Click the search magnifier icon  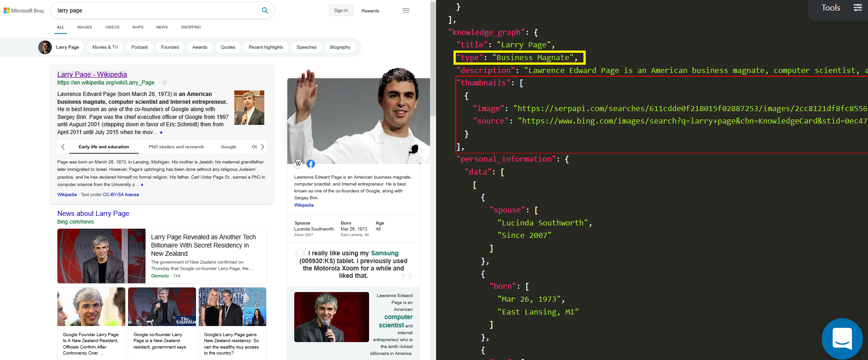tap(265, 10)
